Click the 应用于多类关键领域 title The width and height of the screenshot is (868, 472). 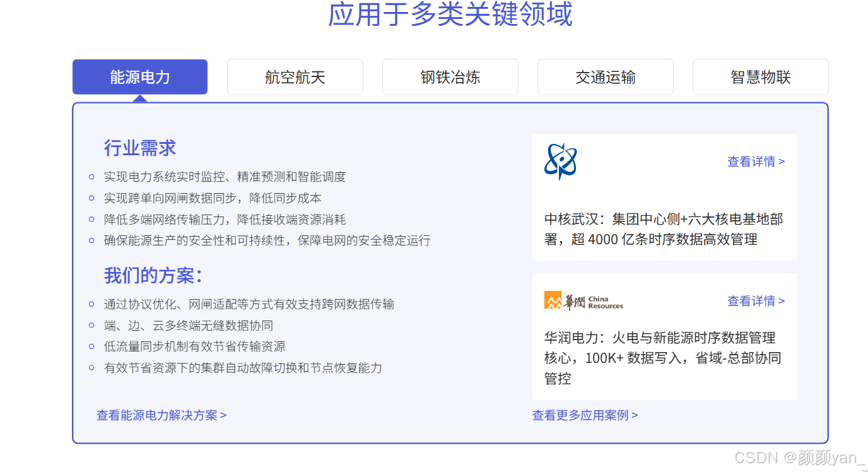pyautogui.click(x=450, y=15)
